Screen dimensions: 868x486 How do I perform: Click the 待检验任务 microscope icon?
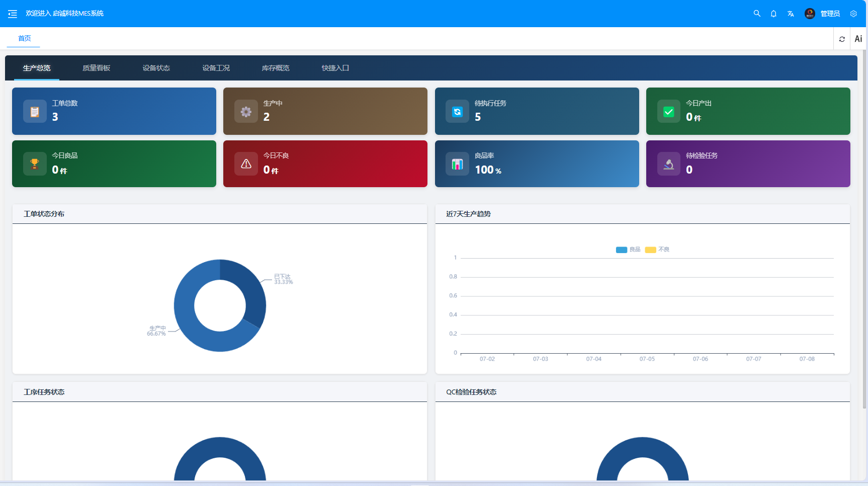point(669,164)
